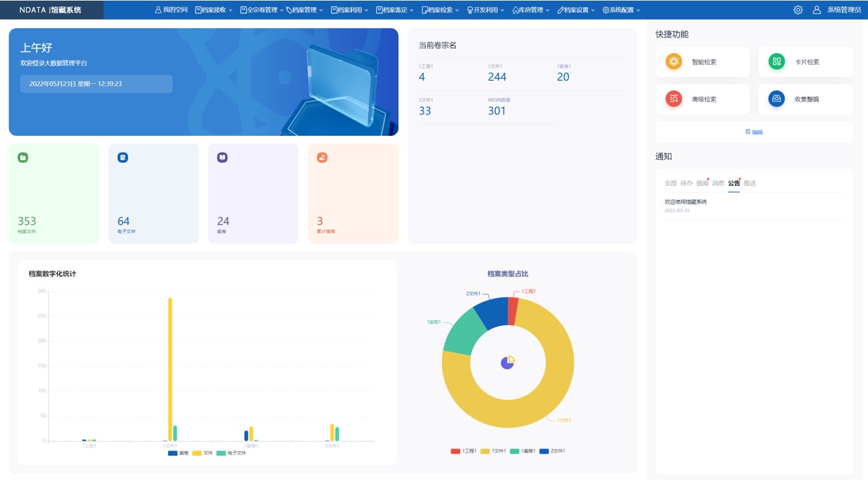Click the blue 电子文件 card icon
This screenshot has width=868, height=480.
click(123, 158)
